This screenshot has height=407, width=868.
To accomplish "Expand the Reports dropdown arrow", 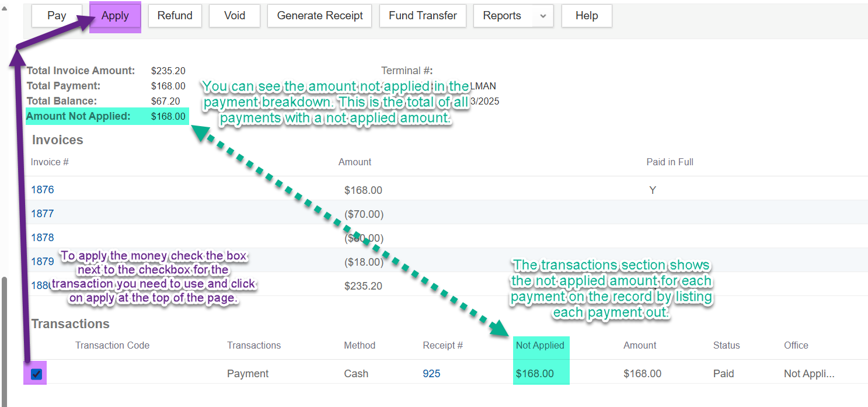I will coord(543,16).
